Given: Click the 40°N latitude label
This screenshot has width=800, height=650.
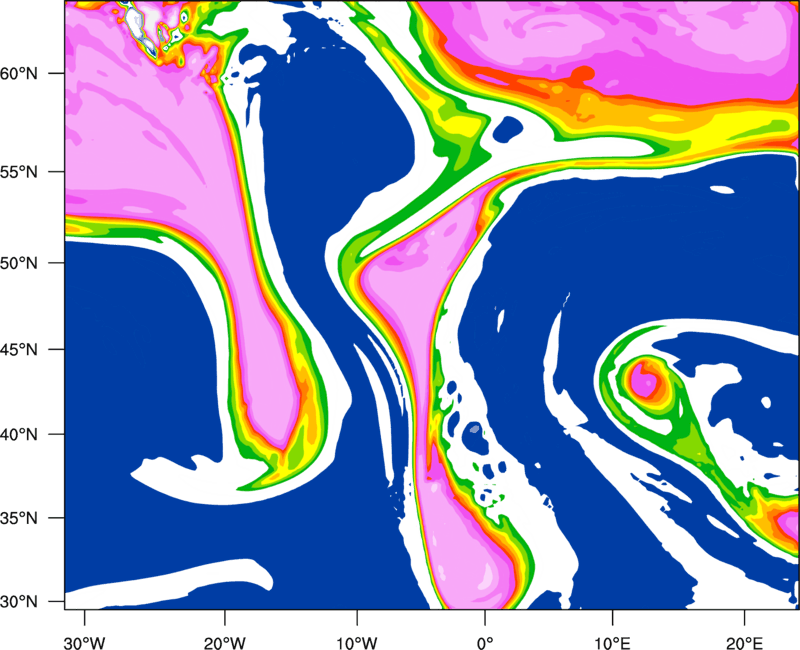Looking at the screenshot, I should pos(19,435).
